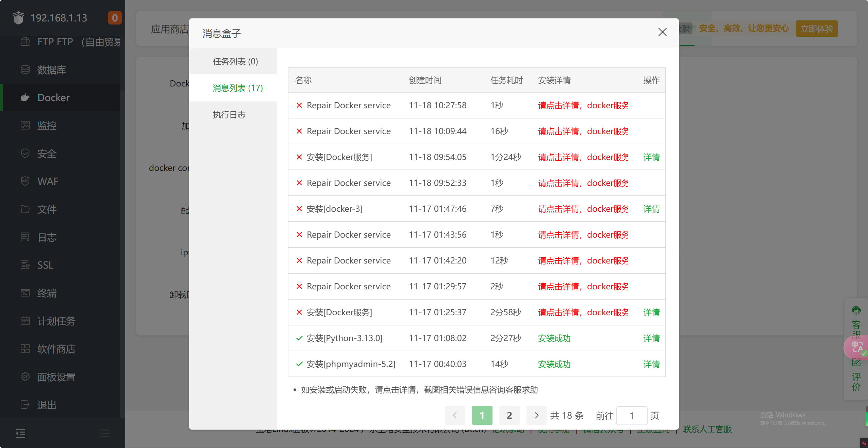Screen dimensions: 868x448
Task: Click the logout icon in sidebar
Action: [x=25, y=404]
